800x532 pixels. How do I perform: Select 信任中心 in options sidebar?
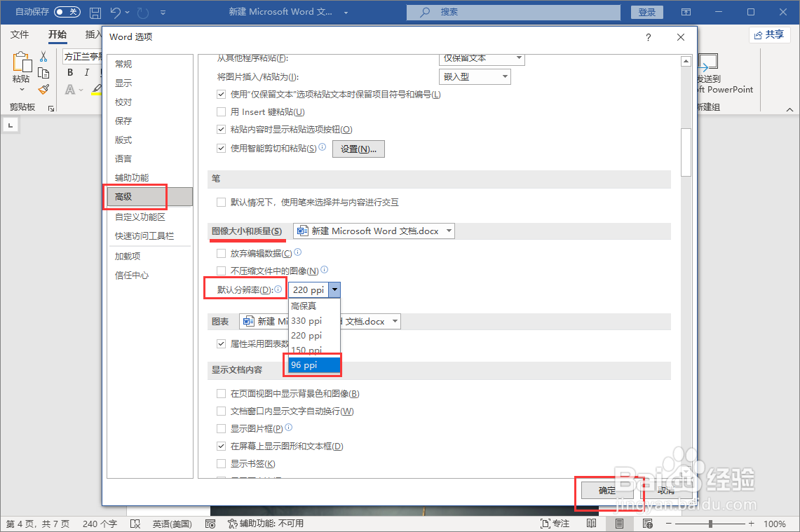pos(149,275)
